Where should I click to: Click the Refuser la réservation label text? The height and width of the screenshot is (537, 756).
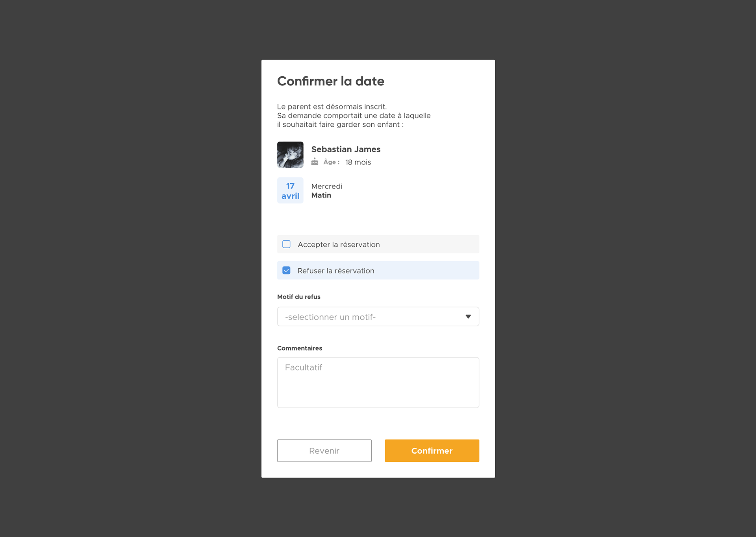[336, 271]
